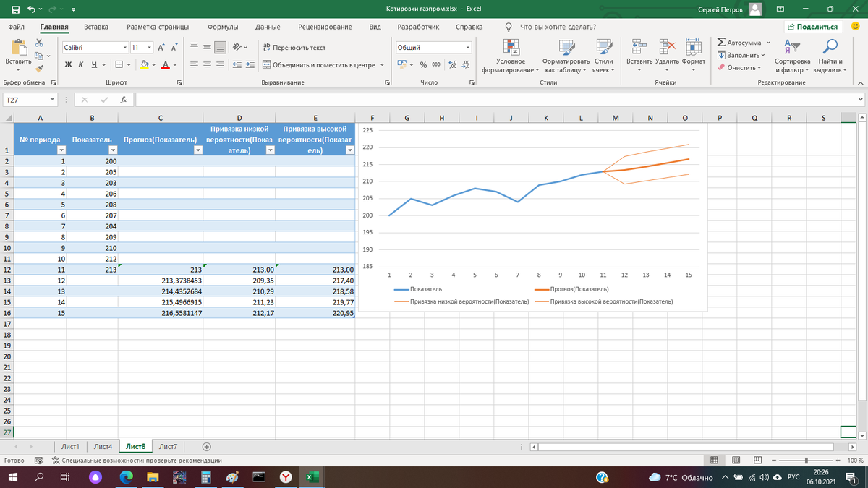The height and width of the screenshot is (488, 868).
Task: Increase indent in Alignment group
Action: click(x=251, y=64)
